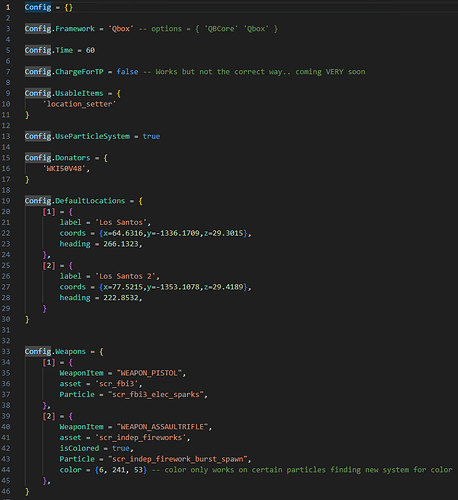Click the empty table braces on line 1
Image resolution: width=458 pixels, height=500 pixels.
68,7
